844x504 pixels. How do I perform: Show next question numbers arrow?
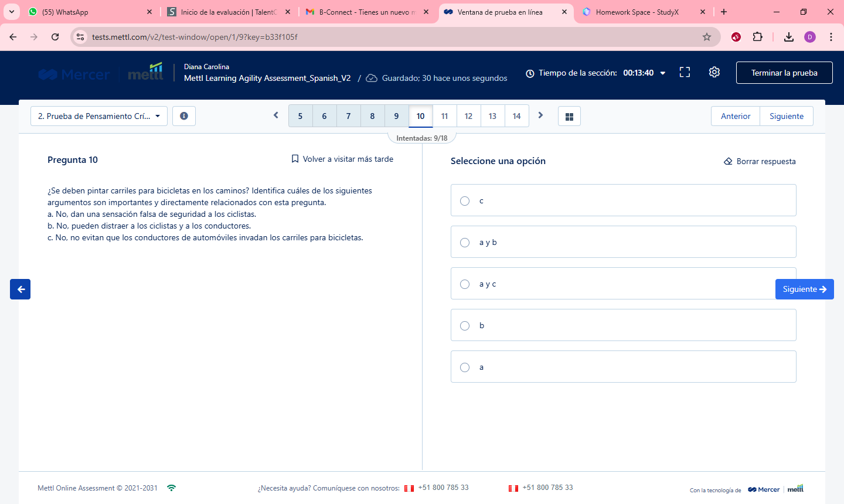point(540,115)
